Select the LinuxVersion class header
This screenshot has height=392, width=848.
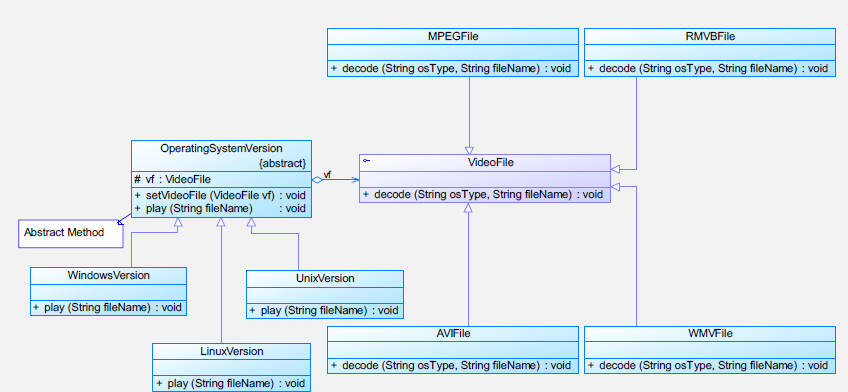[x=231, y=351]
